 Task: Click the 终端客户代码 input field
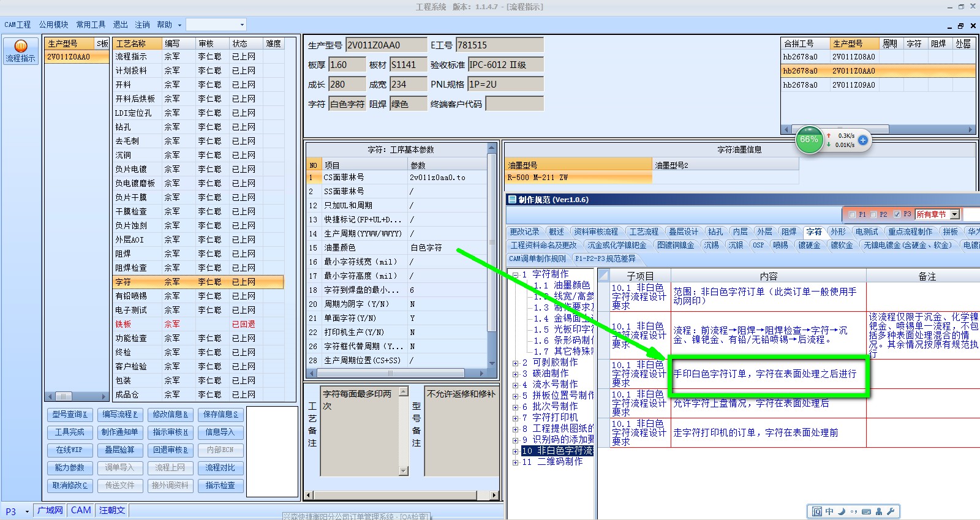(514, 104)
